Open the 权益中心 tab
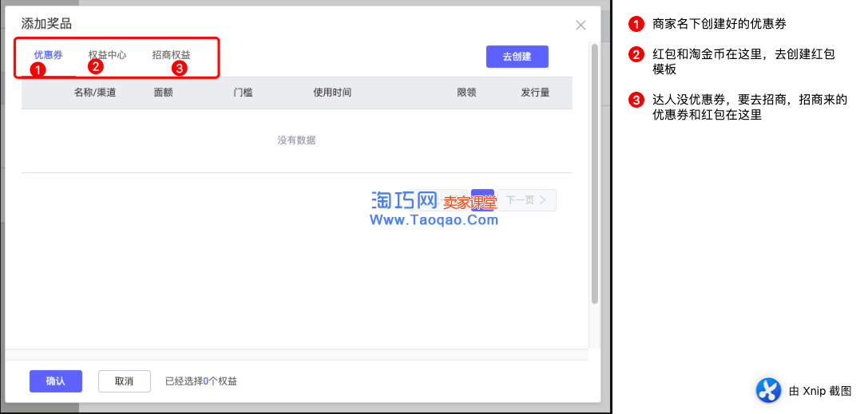868x414 pixels. [107, 55]
